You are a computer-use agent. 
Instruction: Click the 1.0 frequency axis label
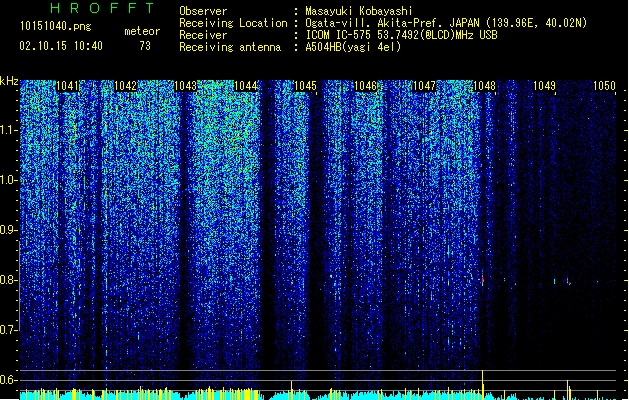pyautogui.click(x=8, y=180)
